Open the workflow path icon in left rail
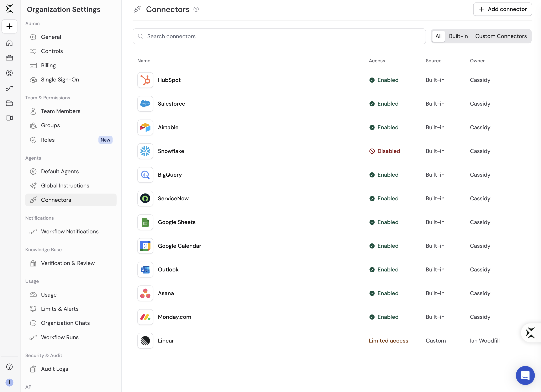This screenshot has width=541, height=392. tap(9, 88)
